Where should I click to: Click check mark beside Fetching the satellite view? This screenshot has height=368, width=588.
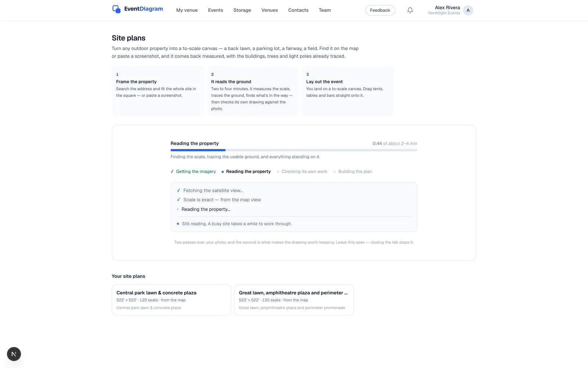point(179,191)
